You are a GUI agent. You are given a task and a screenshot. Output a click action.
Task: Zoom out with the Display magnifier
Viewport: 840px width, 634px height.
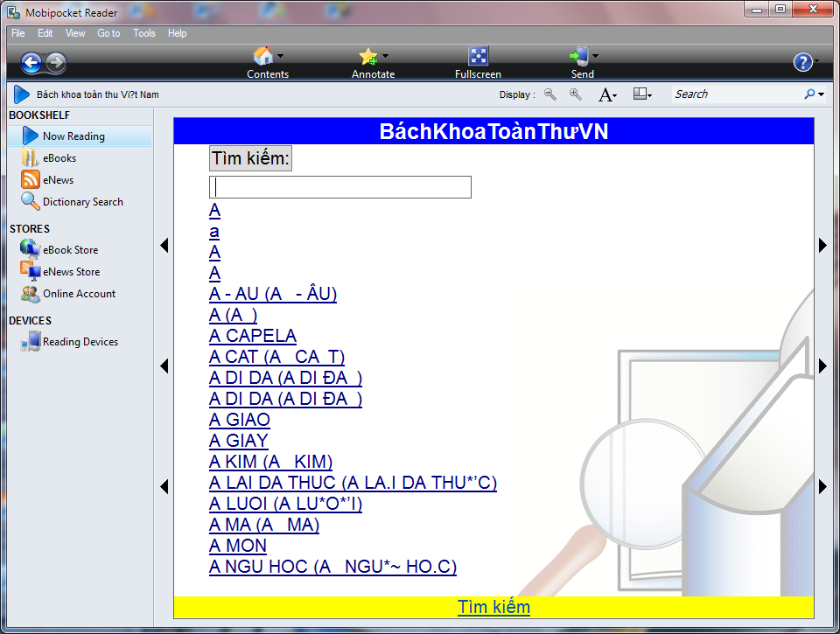(550, 94)
